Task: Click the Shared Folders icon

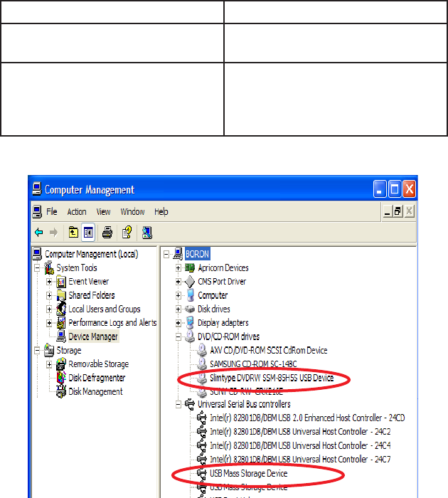Action: [61, 295]
